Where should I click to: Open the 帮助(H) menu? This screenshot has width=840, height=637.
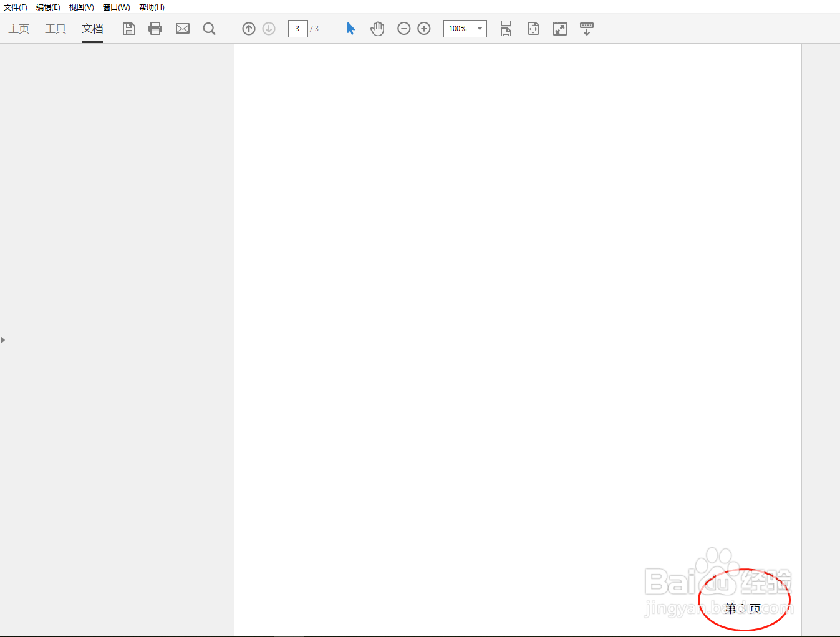coord(152,7)
